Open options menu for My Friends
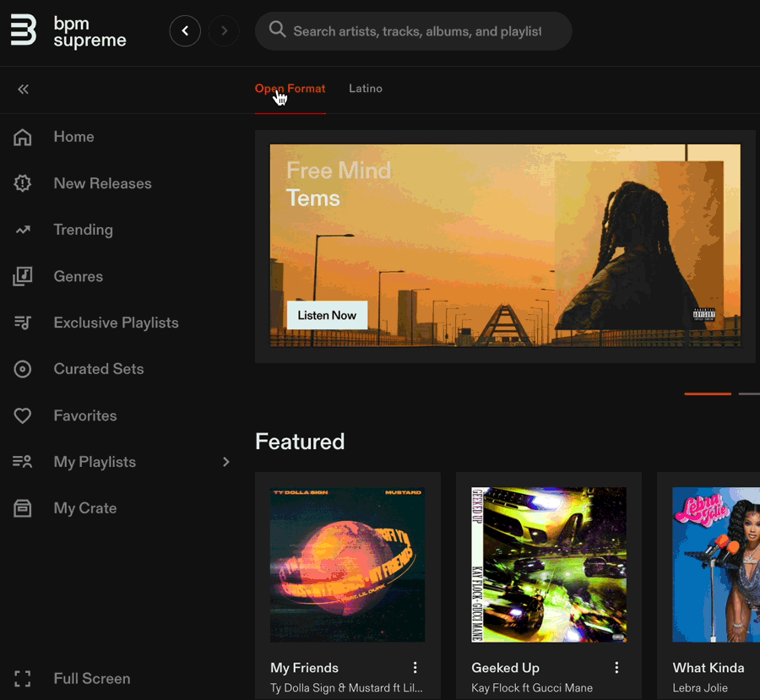 pos(415,668)
